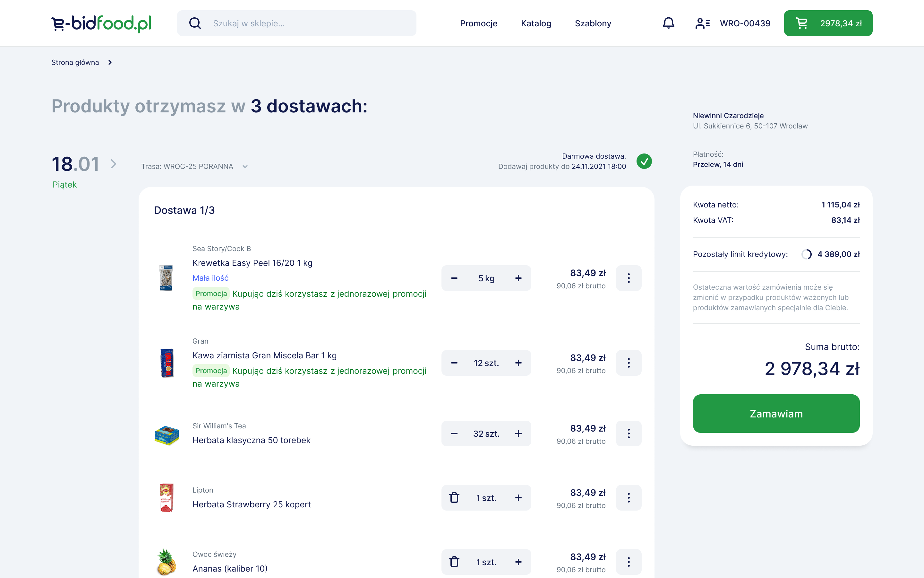Click the '1 115,04 zł' net amount
The width and height of the screenshot is (924, 578).
coord(840,205)
